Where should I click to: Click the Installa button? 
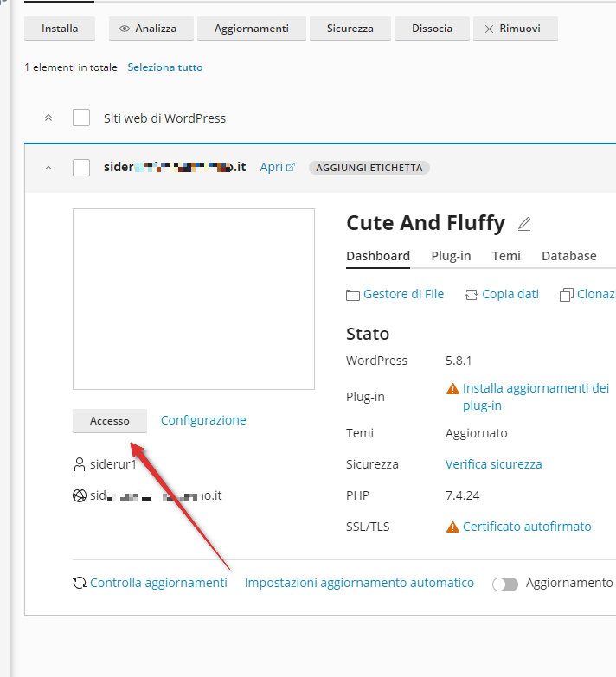click(60, 29)
